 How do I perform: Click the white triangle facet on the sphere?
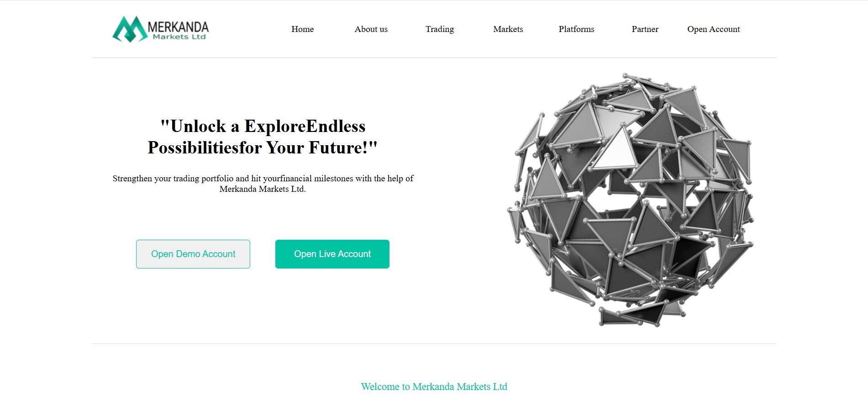[x=616, y=151]
